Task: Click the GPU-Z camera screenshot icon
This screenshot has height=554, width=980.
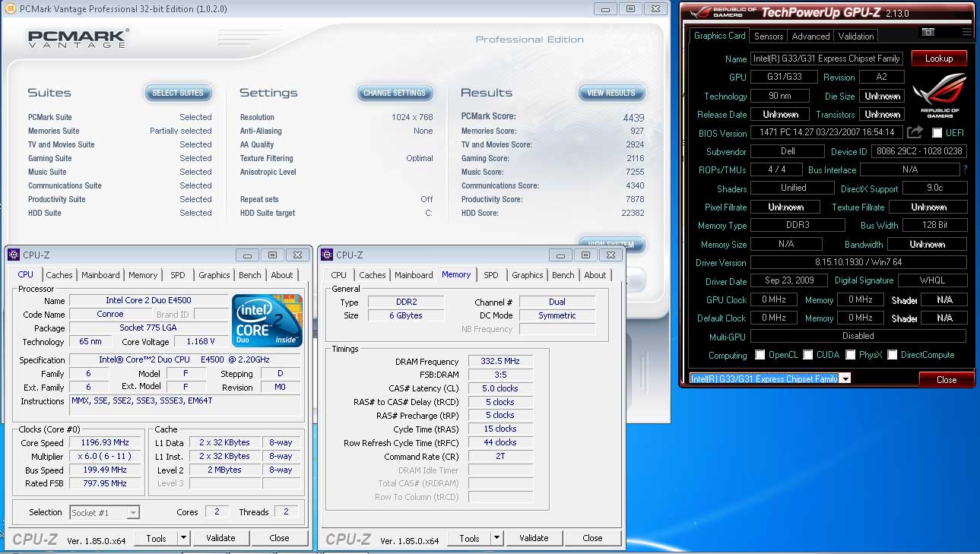Action: 928,32
